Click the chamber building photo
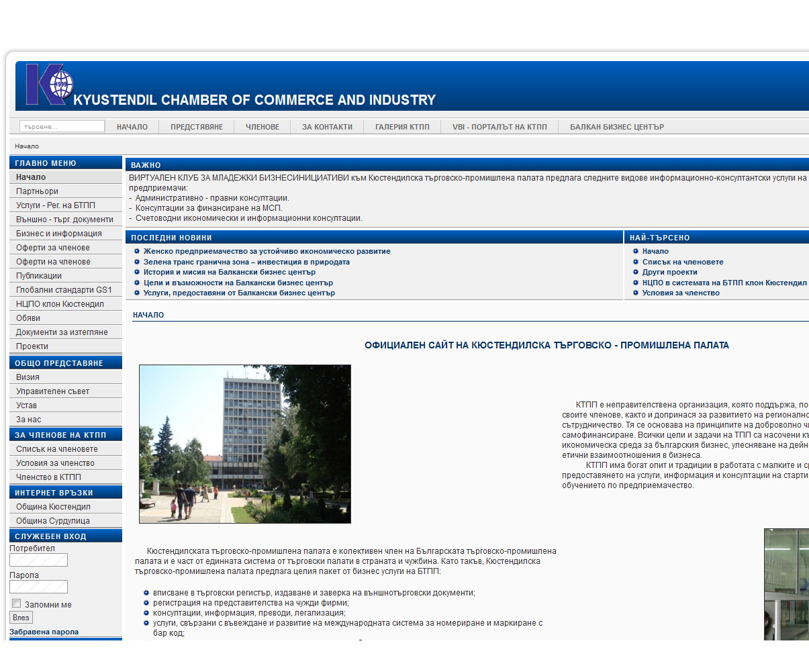 tap(245, 444)
